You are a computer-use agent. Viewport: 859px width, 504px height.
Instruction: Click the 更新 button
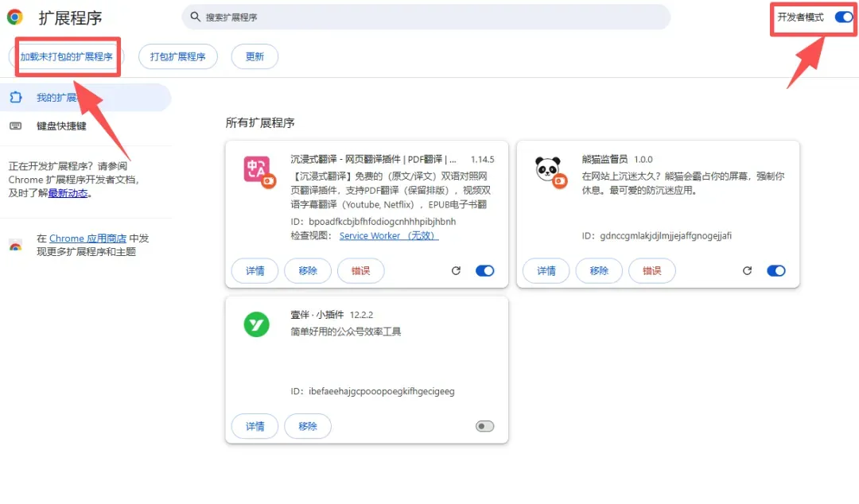pos(255,56)
